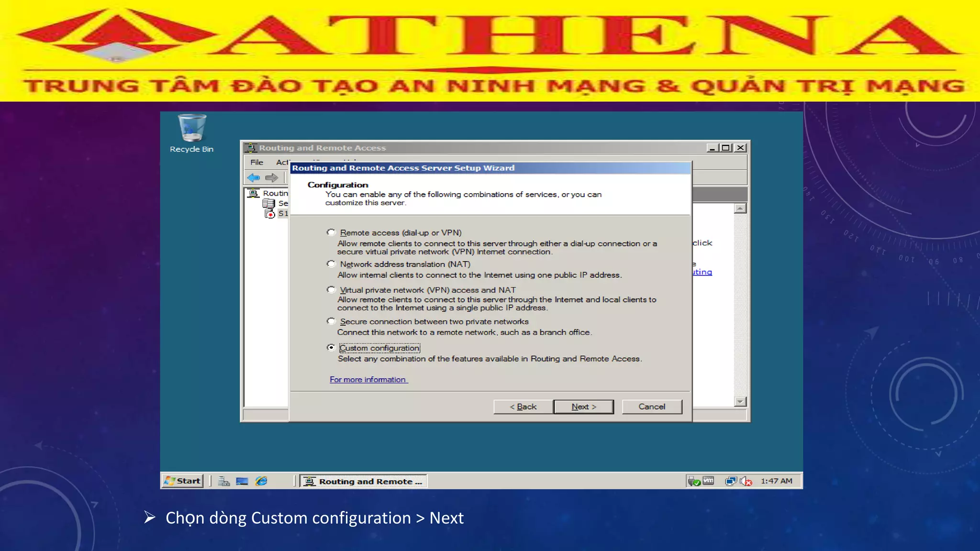Click the VMware Tools tray icon
This screenshot has width=980, height=551.
pyautogui.click(x=709, y=481)
